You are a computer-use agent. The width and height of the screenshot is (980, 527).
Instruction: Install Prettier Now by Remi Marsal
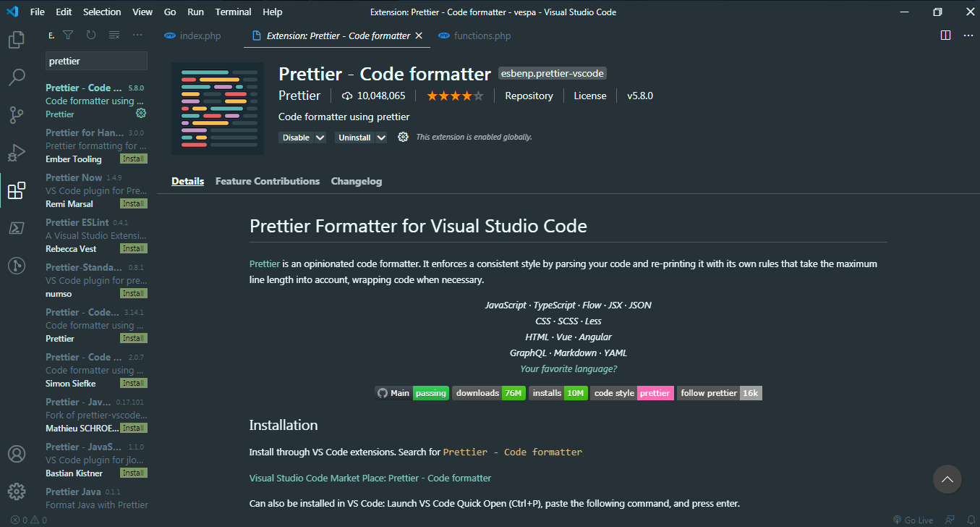click(134, 203)
